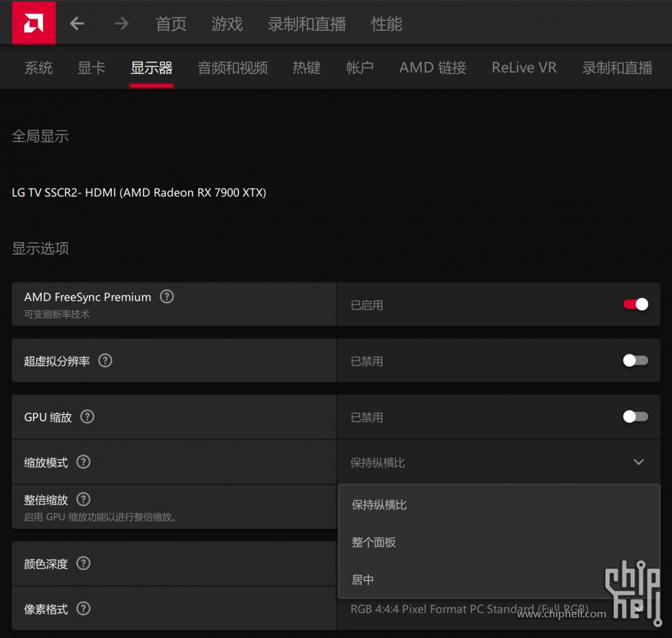Click the 整倍缩放 description text
The image size is (672, 638).
tap(100, 517)
